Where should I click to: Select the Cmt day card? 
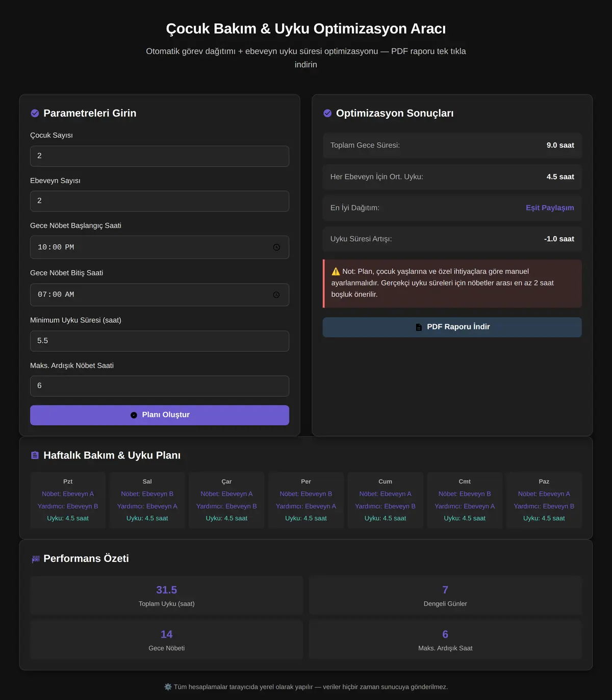click(x=465, y=500)
